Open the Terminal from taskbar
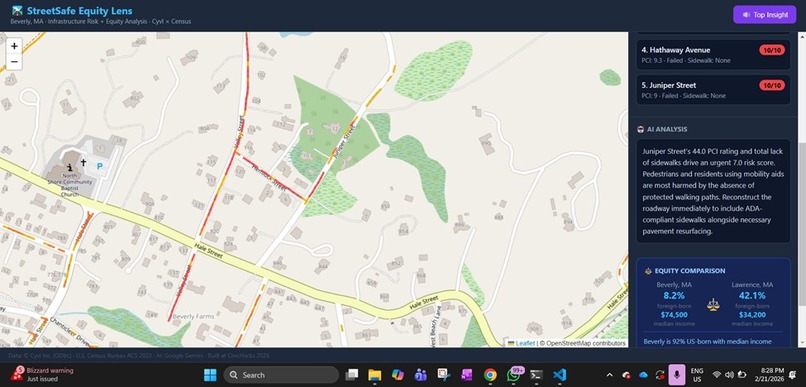This screenshot has height=387, width=806. tap(536, 375)
